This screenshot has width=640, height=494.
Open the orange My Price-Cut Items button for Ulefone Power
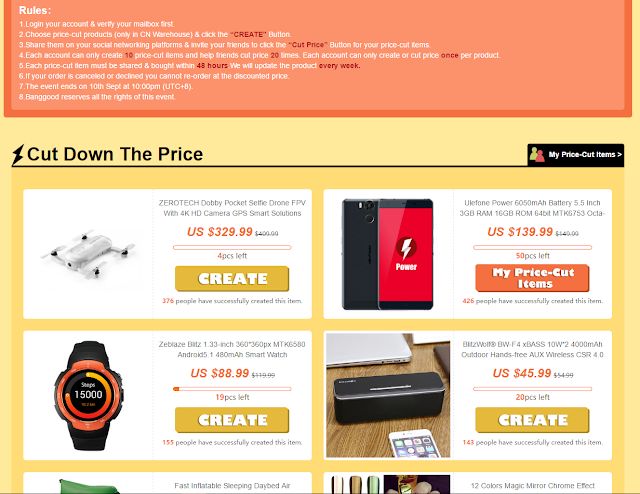coord(532,278)
